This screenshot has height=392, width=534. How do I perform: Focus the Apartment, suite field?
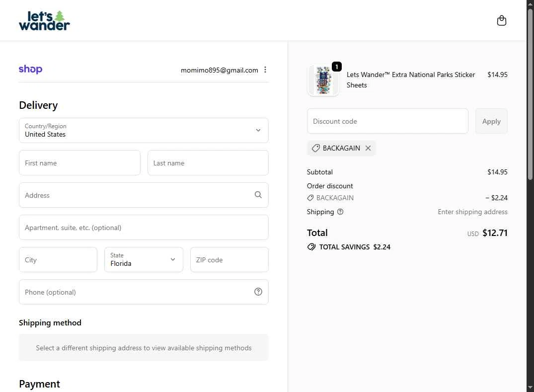[144, 228]
